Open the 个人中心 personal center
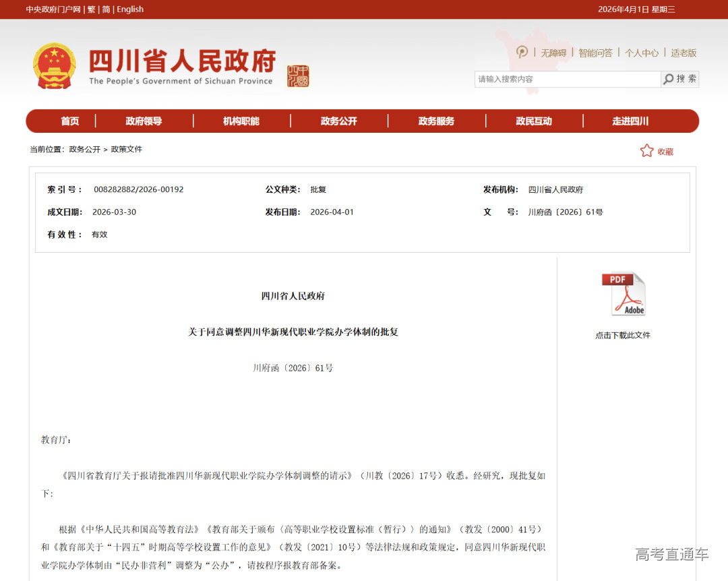The width and height of the screenshot is (728, 581). [642, 53]
